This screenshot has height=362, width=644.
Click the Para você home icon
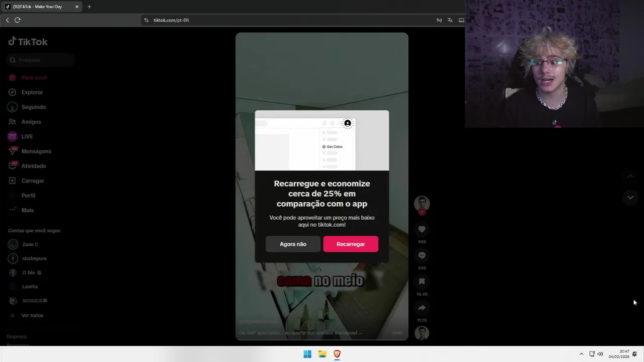pyautogui.click(x=13, y=78)
